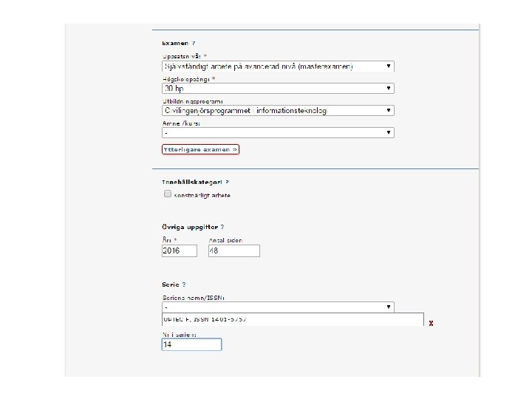The height and width of the screenshot is (399, 532).
Task: Click the Serie section heading
Action: 171,284
